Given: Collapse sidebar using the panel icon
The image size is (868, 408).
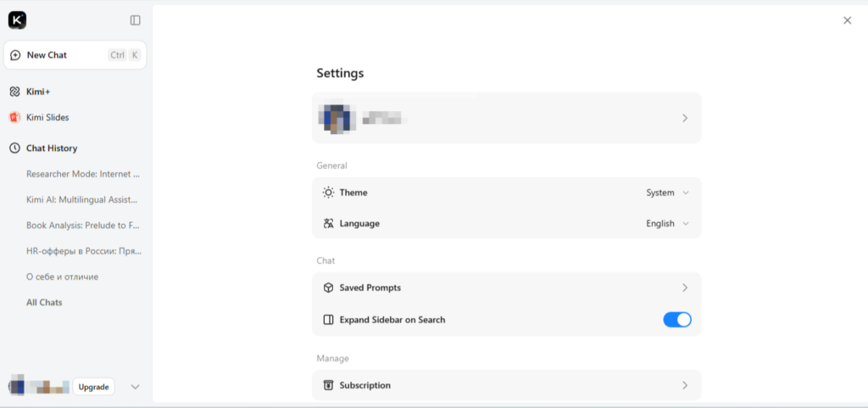Looking at the screenshot, I should [x=136, y=20].
